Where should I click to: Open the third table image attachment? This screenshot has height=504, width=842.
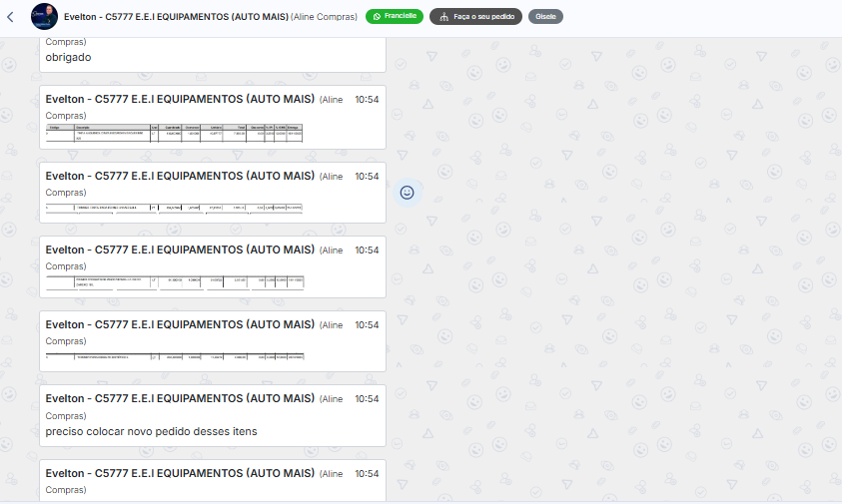(174, 281)
